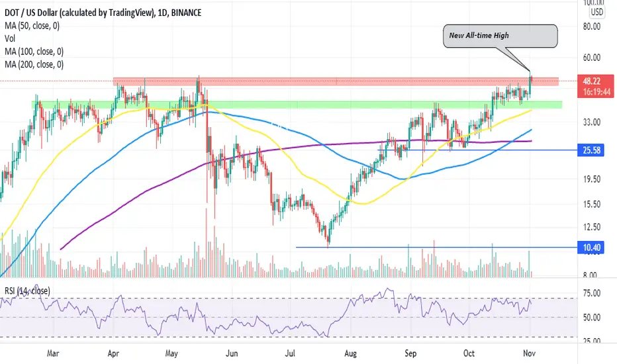This screenshot has height=364, width=617.
Task: Click the Apr label on time axis
Action: (x=113, y=353)
